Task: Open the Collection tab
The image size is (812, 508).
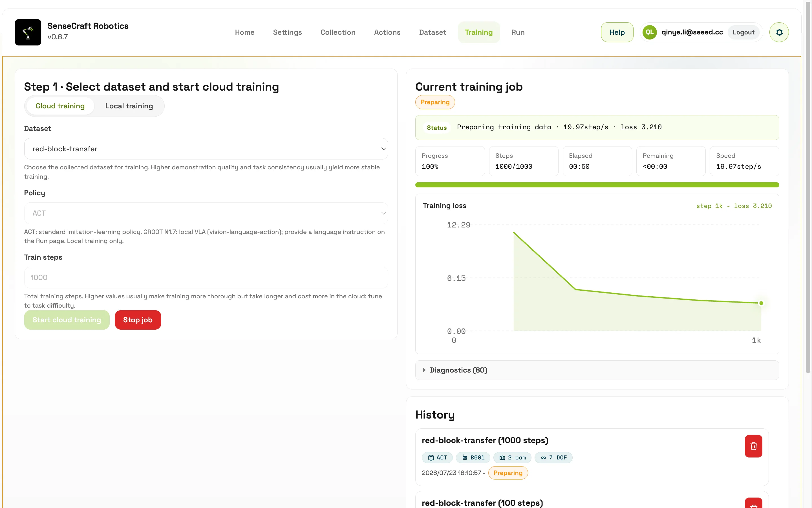Action: click(x=338, y=32)
